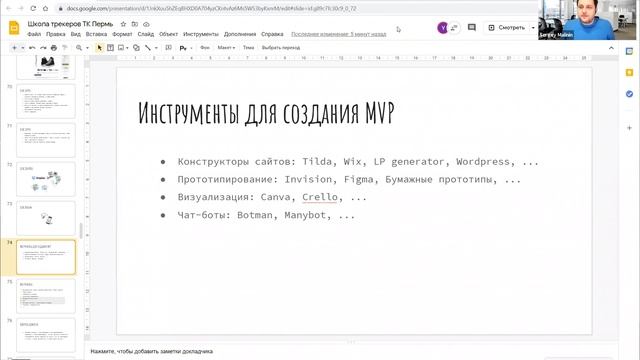
Task: Click the underlined word Crello
Action: (320, 197)
